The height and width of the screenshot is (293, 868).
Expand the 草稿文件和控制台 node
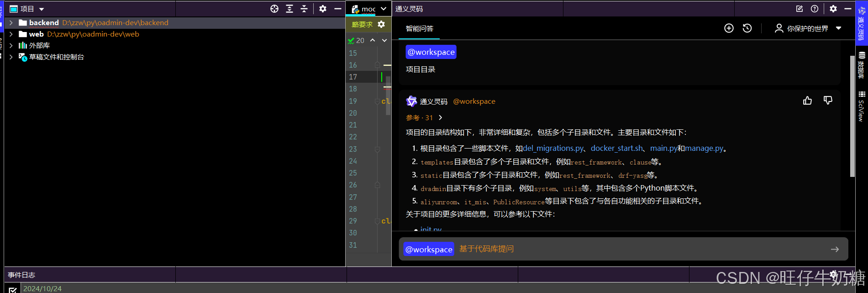pyautogui.click(x=11, y=57)
